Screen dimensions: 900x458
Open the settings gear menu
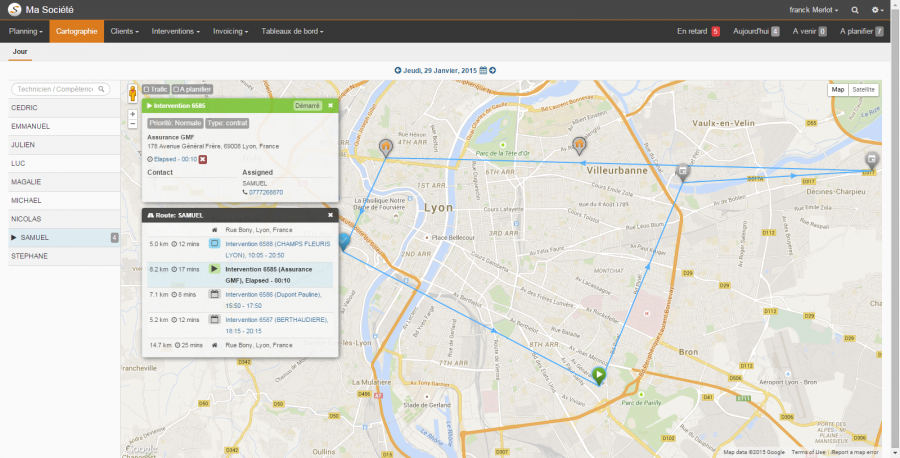[x=877, y=10]
